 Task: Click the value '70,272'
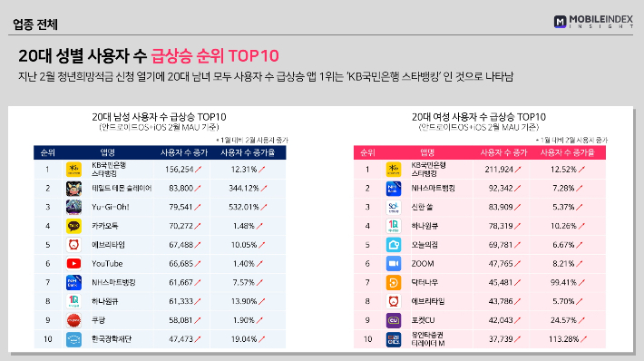pyautogui.click(x=181, y=226)
